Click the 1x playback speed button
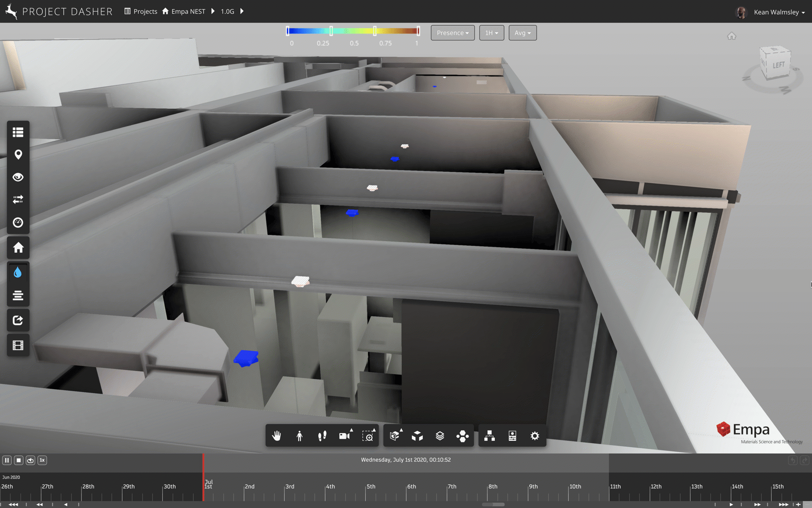 tap(42, 460)
